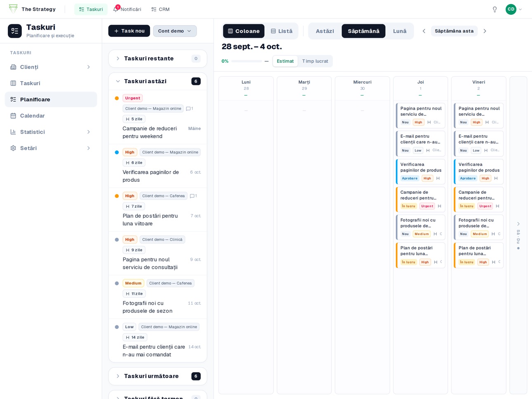Open Notificări bell with badge
Image resolution: width=532 pixels, height=399 pixels.
click(127, 9)
